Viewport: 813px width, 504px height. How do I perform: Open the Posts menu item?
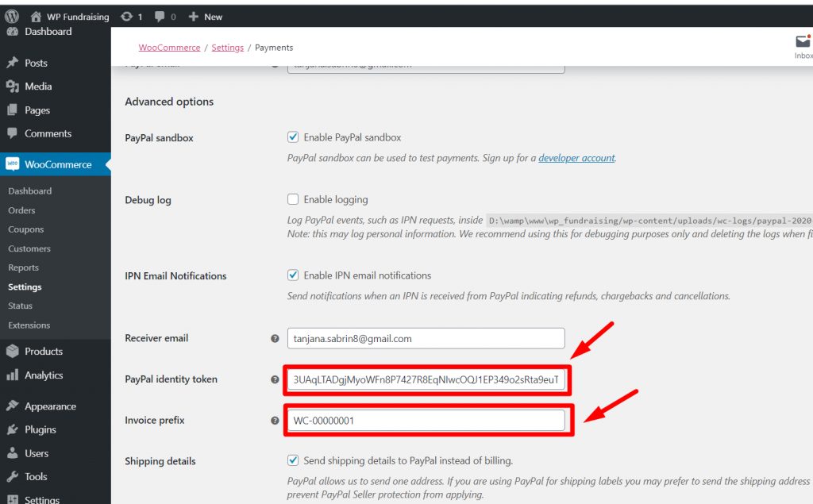tap(36, 63)
